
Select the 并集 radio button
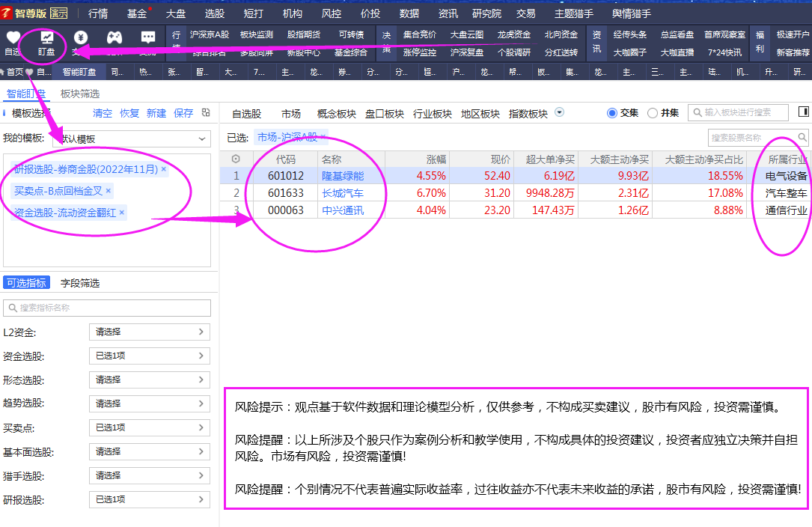653,113
